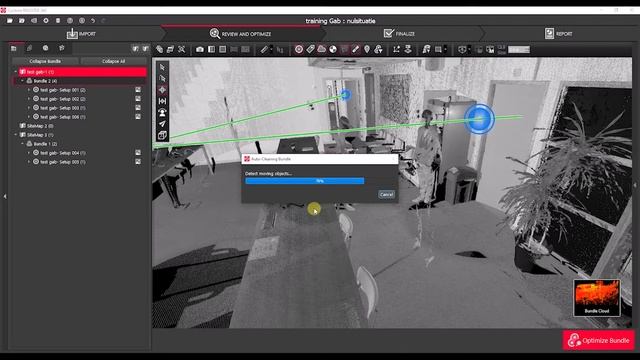This screenshot has height=360, width=640.
Task: Open project folder icon in top bar
Action: click(x=10, y=20)
